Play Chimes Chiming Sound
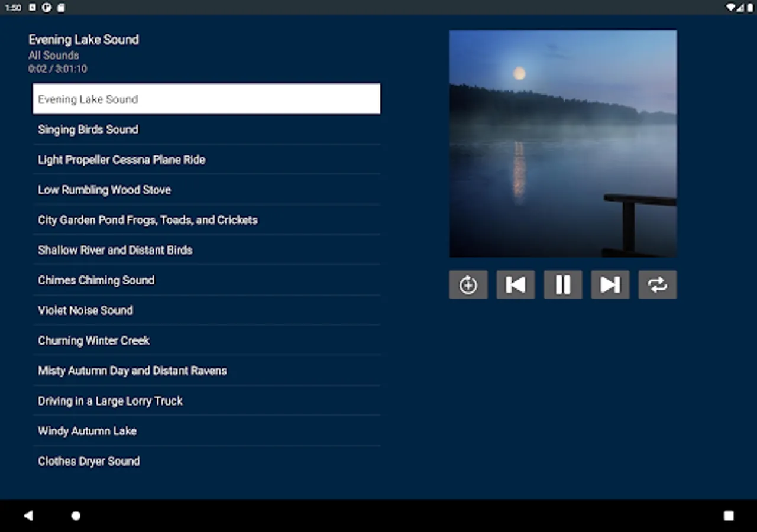Viewport: 757px width, 532px height. coord(96,280)
